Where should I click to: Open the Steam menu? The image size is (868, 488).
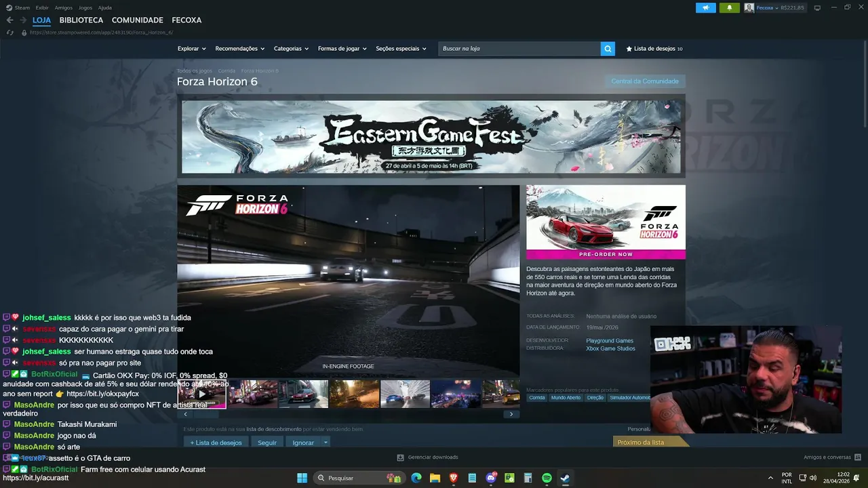[22, 7]
